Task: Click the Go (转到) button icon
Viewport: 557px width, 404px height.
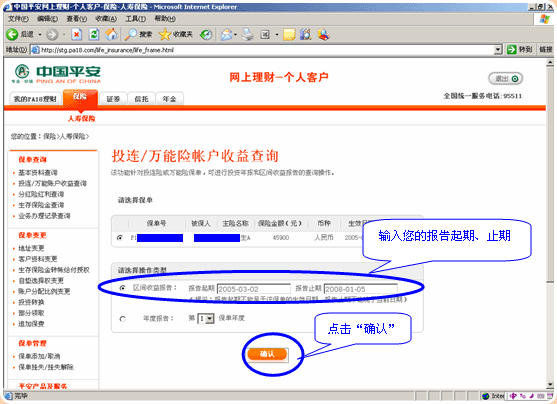Action: [x=512, y=50]
